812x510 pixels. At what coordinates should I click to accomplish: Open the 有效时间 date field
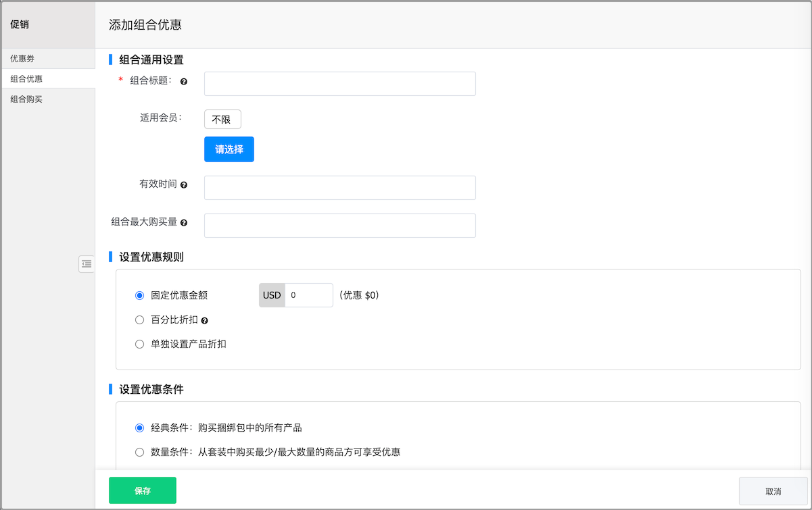click(339, 187)
